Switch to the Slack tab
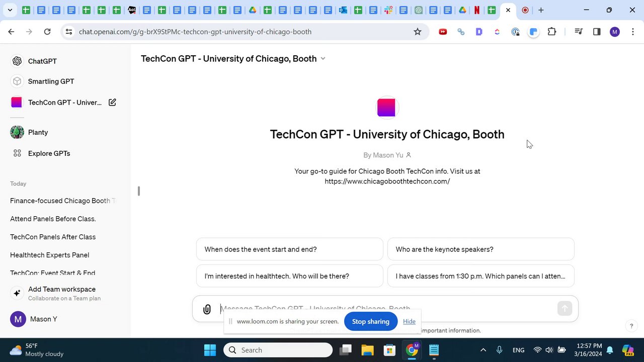This screenshot has height=362, width=644. click(x=388, y=10)
